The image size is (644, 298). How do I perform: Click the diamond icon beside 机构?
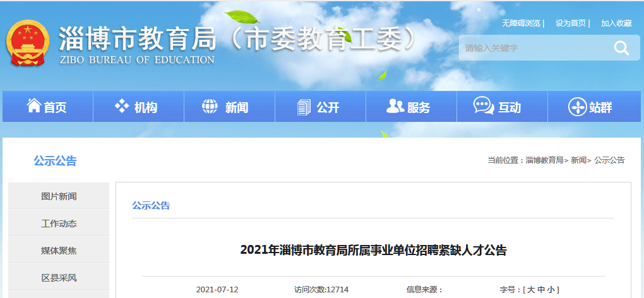[122, 106]
